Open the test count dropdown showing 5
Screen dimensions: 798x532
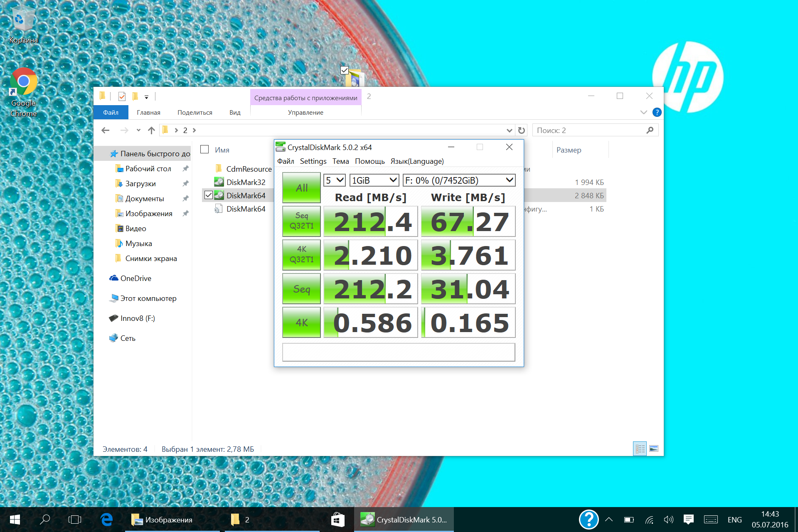[335, 180]
